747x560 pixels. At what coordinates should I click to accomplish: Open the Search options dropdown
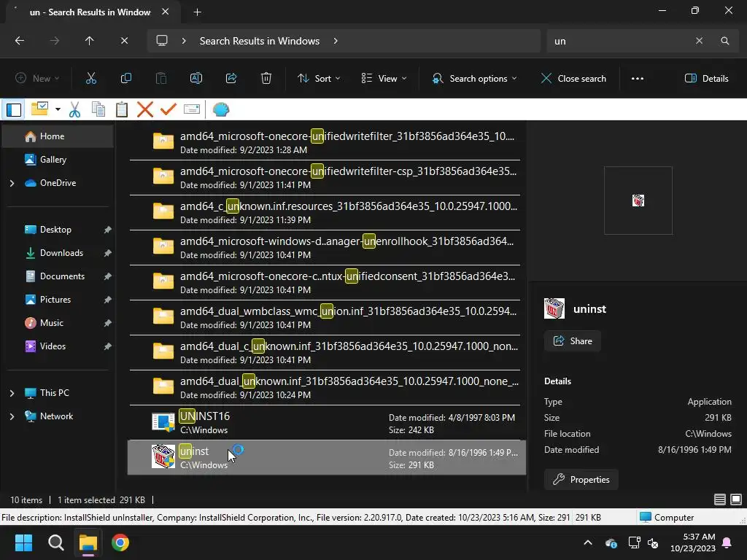[x=474, y=79]
